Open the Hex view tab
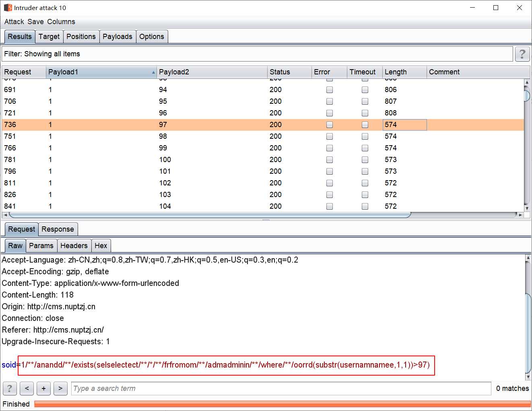This screenshot has height=411, width=532. click(x=101, y=246)
